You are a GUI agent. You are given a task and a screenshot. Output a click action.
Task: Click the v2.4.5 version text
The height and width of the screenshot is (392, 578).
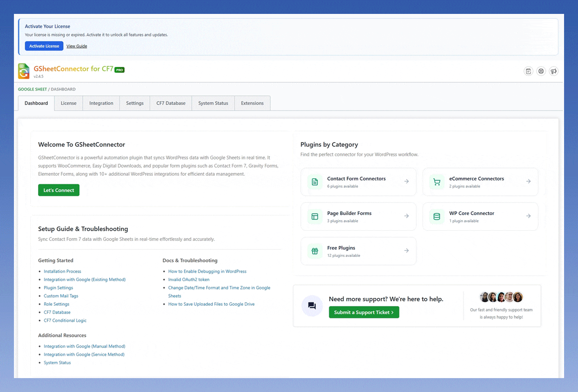[39, 76]
